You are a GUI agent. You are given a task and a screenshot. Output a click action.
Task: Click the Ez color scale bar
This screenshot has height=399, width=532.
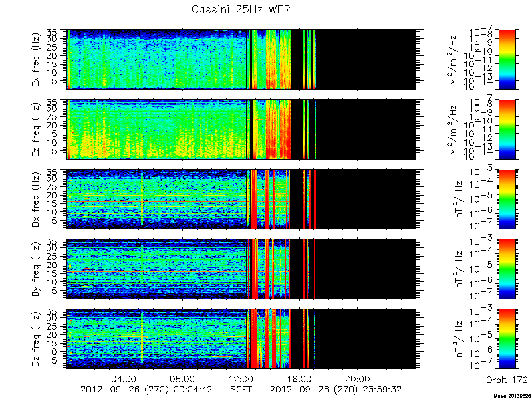(507, 129)
